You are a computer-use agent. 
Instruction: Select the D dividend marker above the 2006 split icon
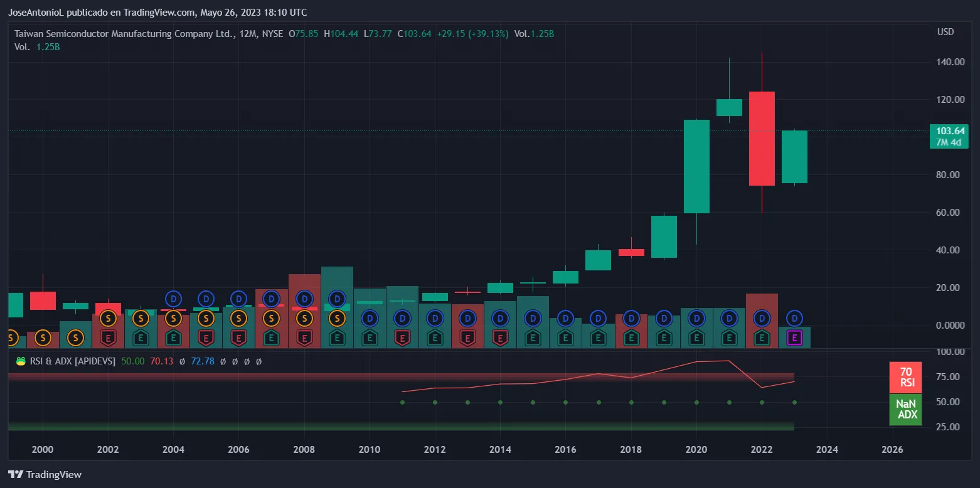pyautogui.click(x=238, y=299)
